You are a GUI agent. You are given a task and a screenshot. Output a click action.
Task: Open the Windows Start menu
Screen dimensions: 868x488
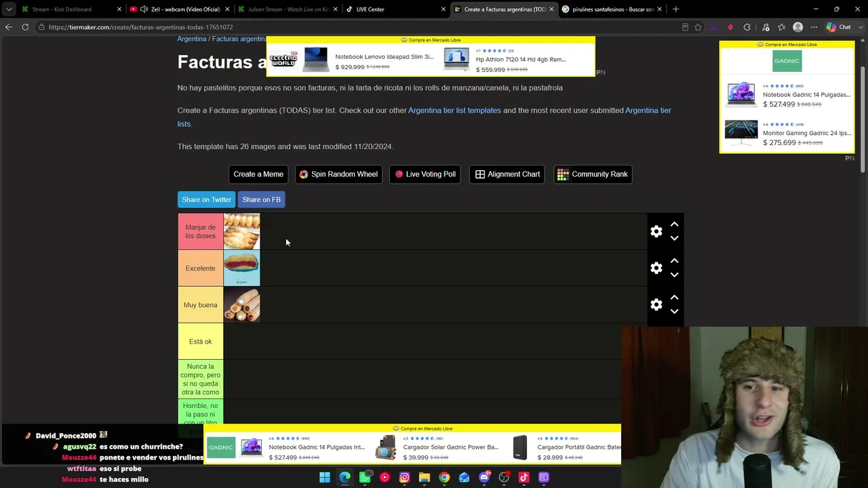[x=325, y=477]
